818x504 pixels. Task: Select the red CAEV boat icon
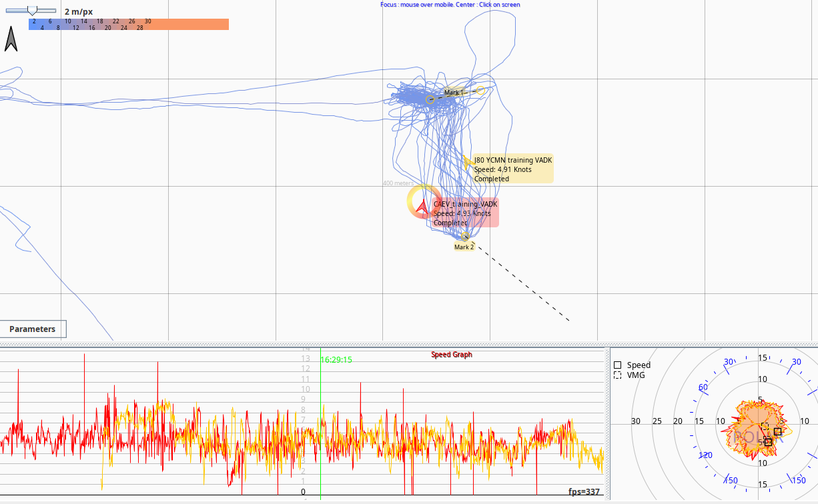422,208
